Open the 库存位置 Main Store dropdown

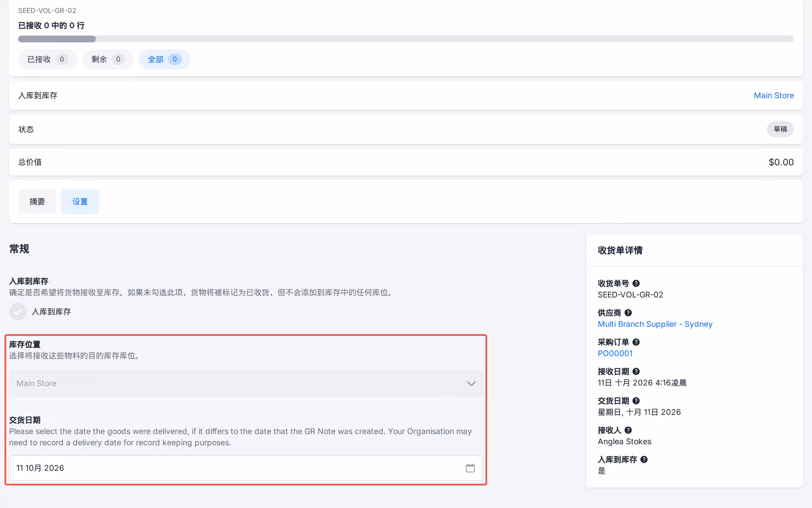click(x=246, y=383)
